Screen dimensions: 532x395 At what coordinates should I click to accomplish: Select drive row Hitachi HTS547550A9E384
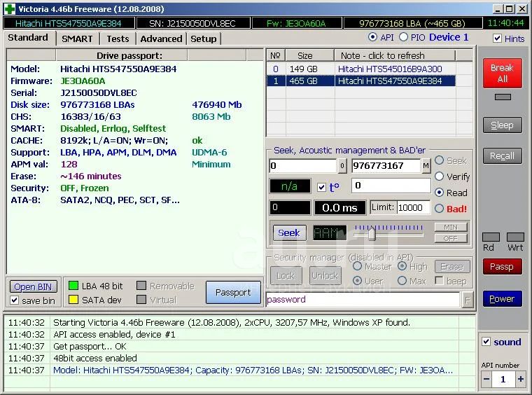coord(361,81)
